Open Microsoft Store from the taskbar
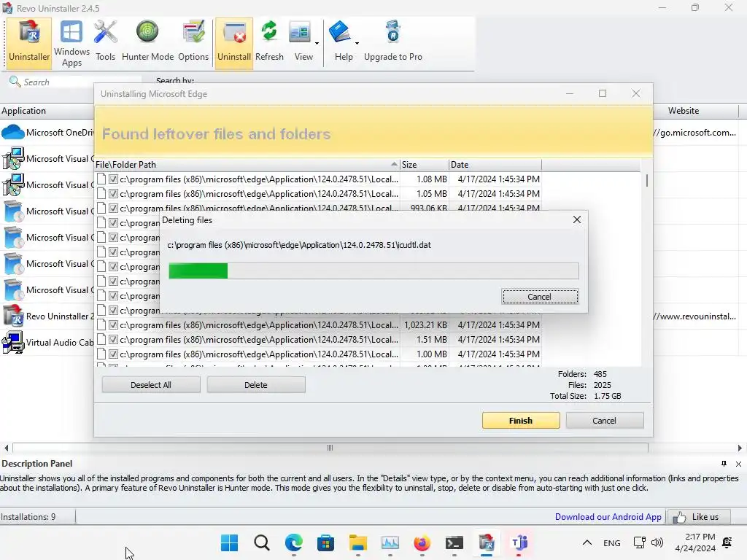The width and height of the screenshot is (747, 560). 326,542
